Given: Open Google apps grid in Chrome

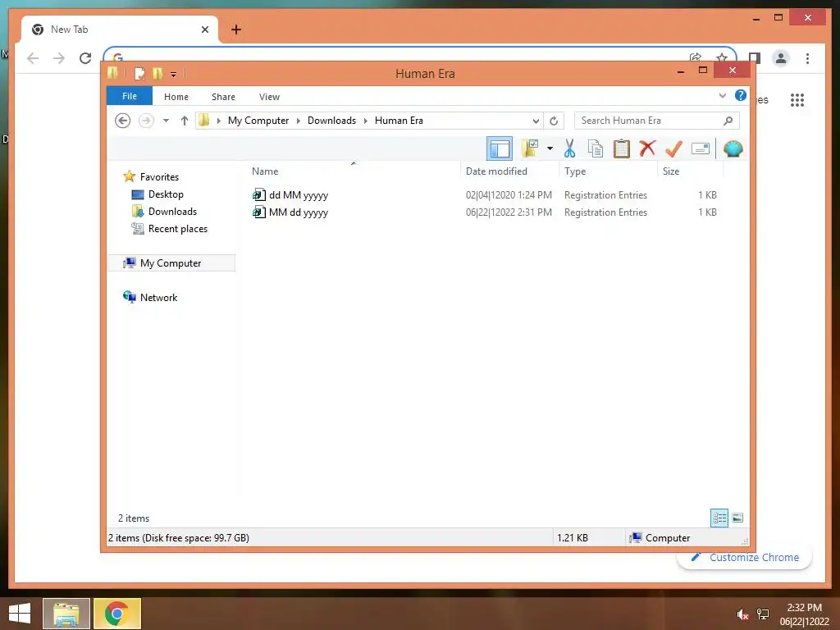Looking at the screenshot, I should tap(797, 99).
